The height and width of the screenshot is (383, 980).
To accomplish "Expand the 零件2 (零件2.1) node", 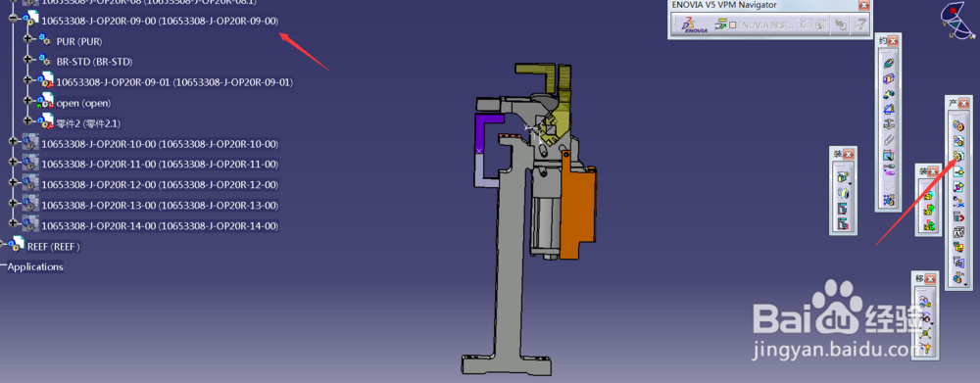I will (x=26, y=120).
